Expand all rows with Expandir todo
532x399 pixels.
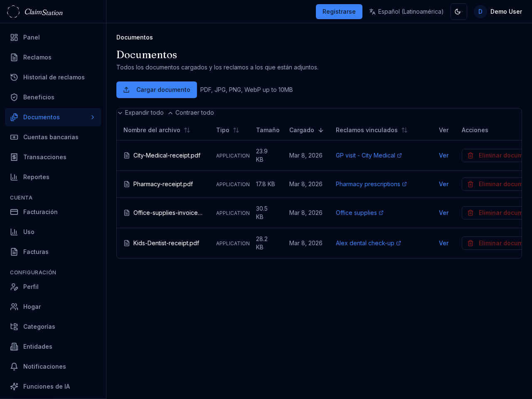click(140, 113)
